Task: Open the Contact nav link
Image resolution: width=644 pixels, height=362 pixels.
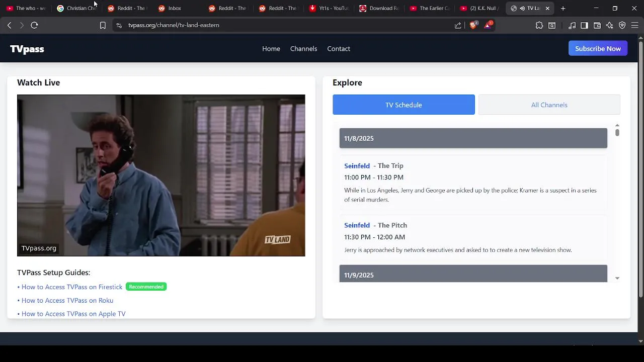Action: point(339,49)
